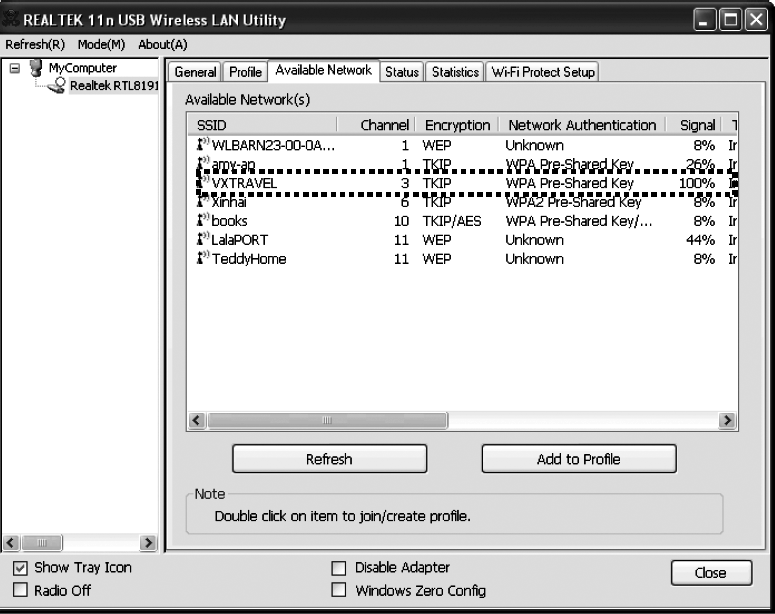Screen dimensions: 775x614
Task: Click network list horizontal scrollbar thumb
Action: point(328,420)
